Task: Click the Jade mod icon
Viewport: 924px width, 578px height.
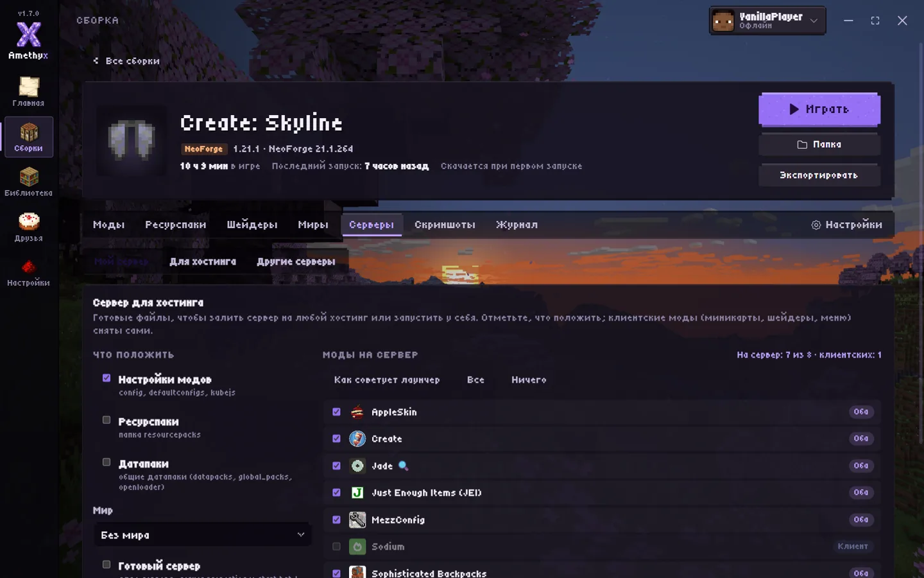Action: (357, 466)
